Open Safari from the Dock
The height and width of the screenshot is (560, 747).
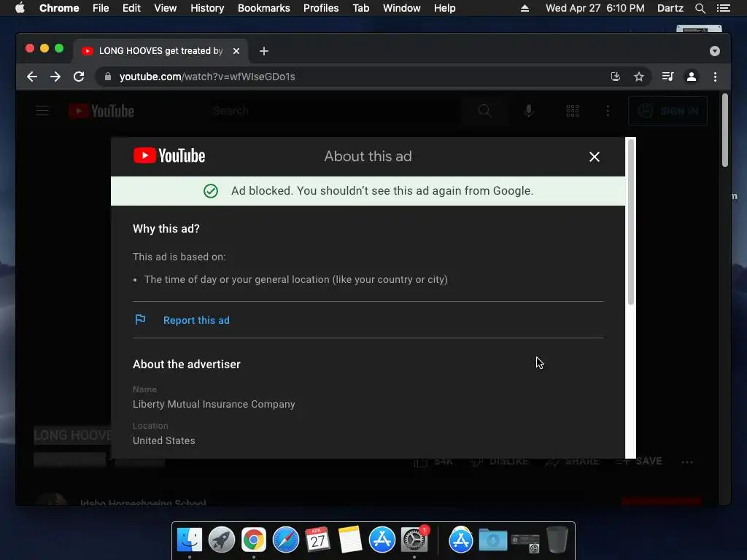286,540
